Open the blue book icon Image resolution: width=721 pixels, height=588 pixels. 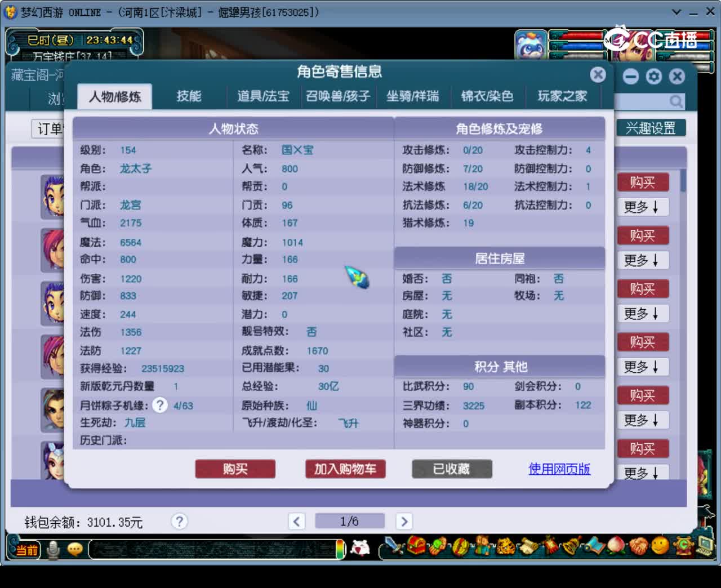point(594,546)
